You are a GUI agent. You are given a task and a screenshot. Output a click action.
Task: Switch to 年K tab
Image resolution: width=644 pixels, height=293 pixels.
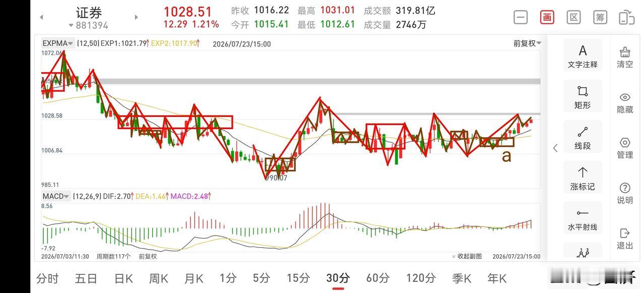497,278
